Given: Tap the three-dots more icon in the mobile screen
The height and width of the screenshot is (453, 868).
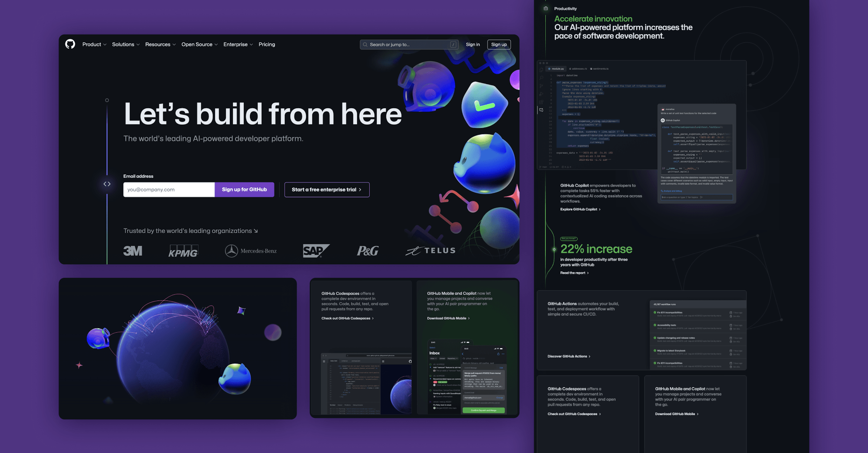Looking at the screenshot, I should (x=503, y=354).
